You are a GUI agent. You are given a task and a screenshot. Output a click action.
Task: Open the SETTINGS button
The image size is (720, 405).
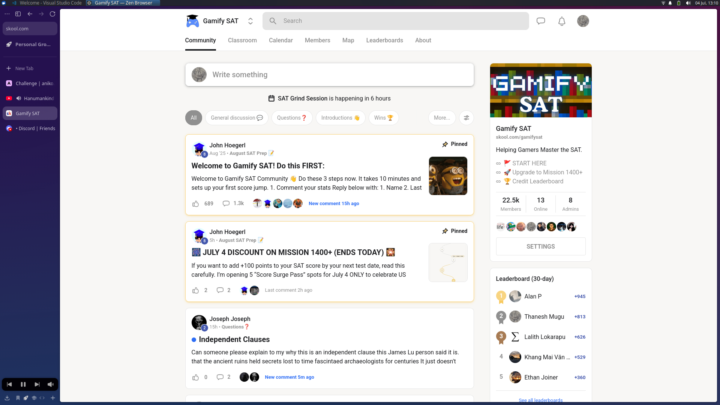coord(540,247)
